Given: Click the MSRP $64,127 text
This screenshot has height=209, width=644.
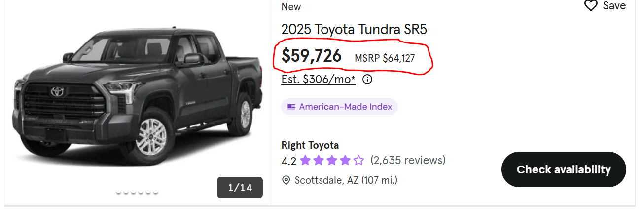Looking at the screenshot, I should (x=385, y=58).
